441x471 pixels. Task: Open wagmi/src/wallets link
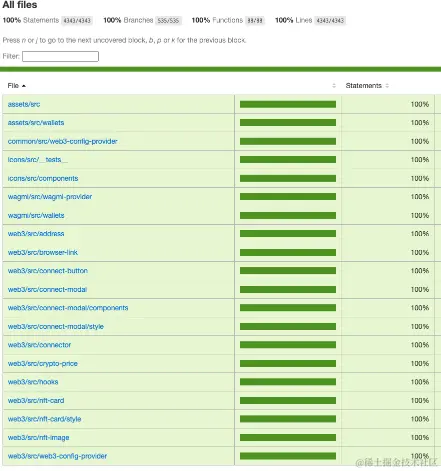point(36,215)
